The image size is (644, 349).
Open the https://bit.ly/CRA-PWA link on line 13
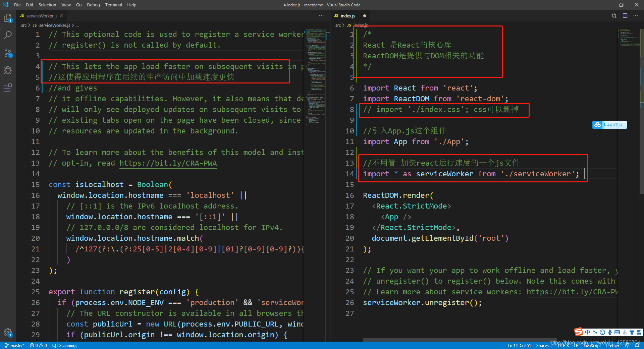(x=168, y=163)
